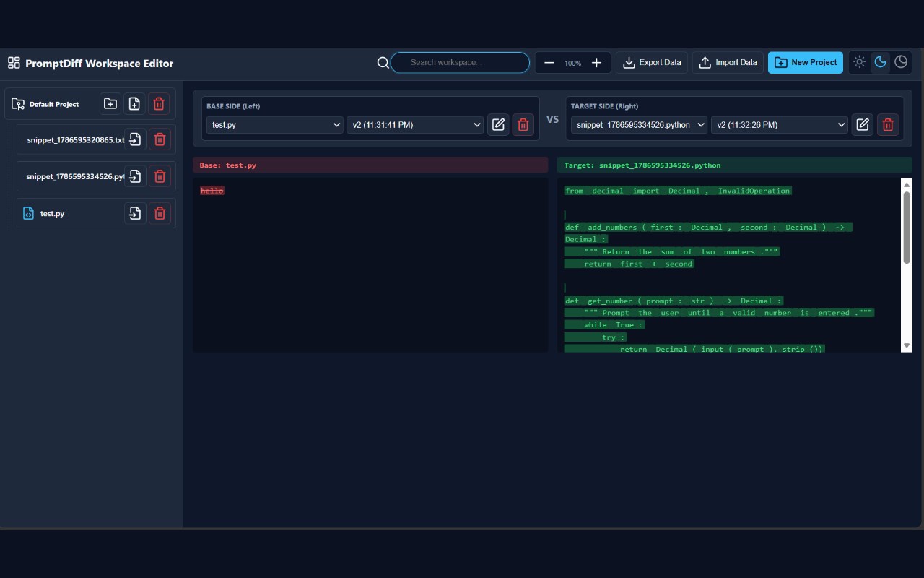This screenshot has width=924, height=578.
Task: Click the zoom in plus icon
Action: tap(596, 63)
